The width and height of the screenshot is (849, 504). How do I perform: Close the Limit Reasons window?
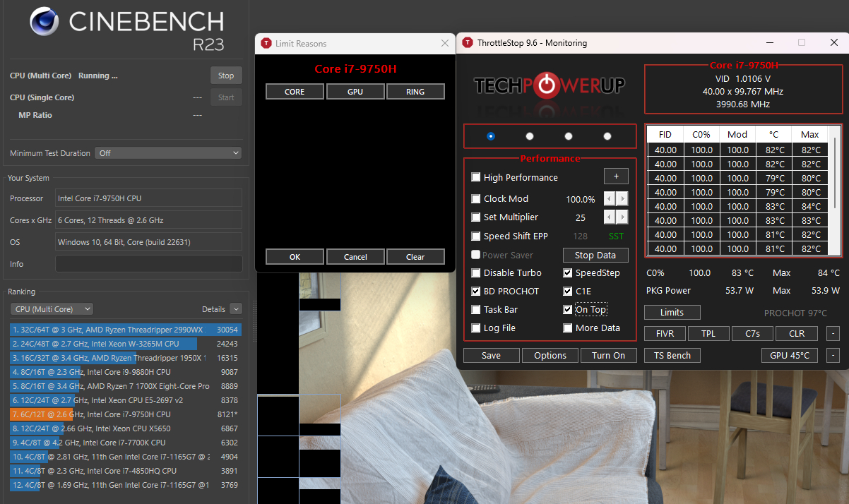(x=445, y=43)
